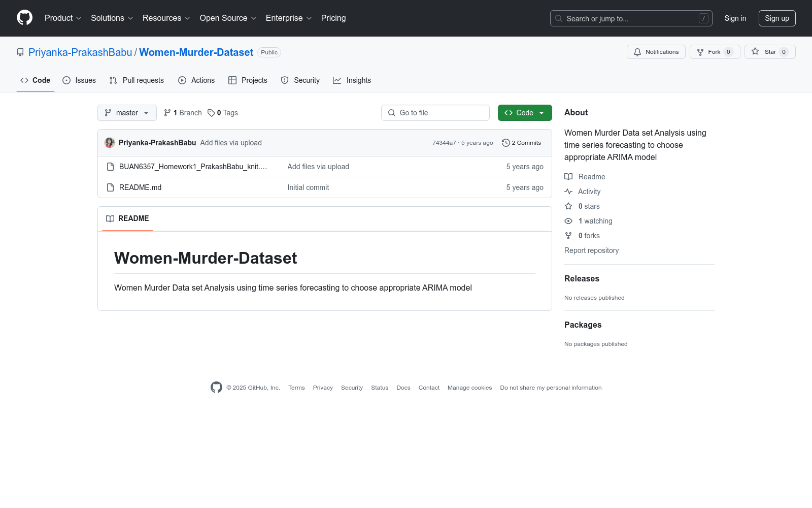
Task: Open the master branch selector dropdown
Action: (127, 113)
